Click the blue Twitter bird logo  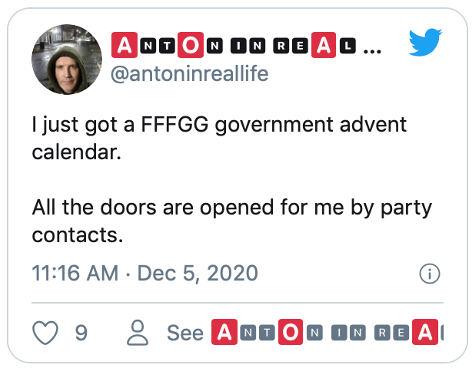coord(425,42)
